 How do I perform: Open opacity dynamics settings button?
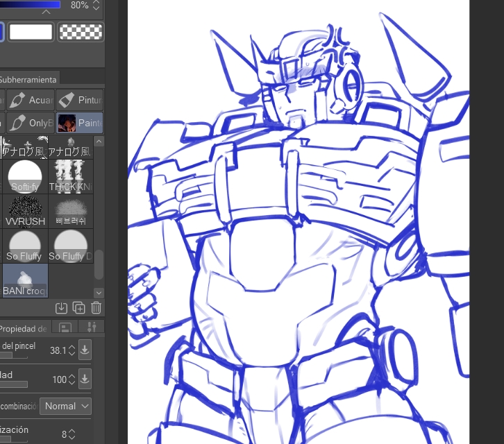point(85,379)
